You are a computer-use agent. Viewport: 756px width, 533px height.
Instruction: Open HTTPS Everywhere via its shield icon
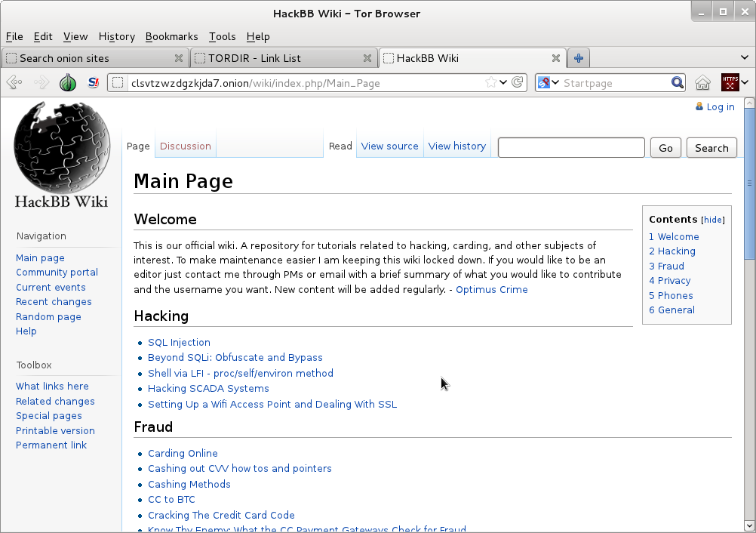[729, 82]
